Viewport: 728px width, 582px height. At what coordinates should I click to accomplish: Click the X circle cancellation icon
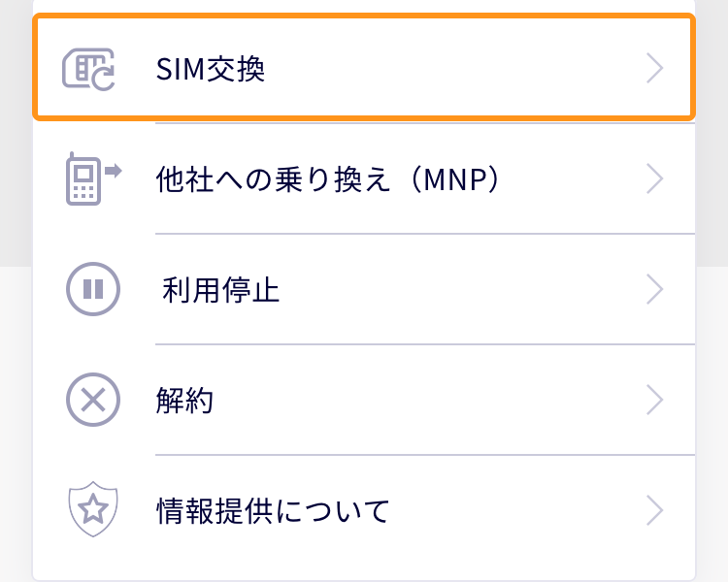tap(93, 400)
